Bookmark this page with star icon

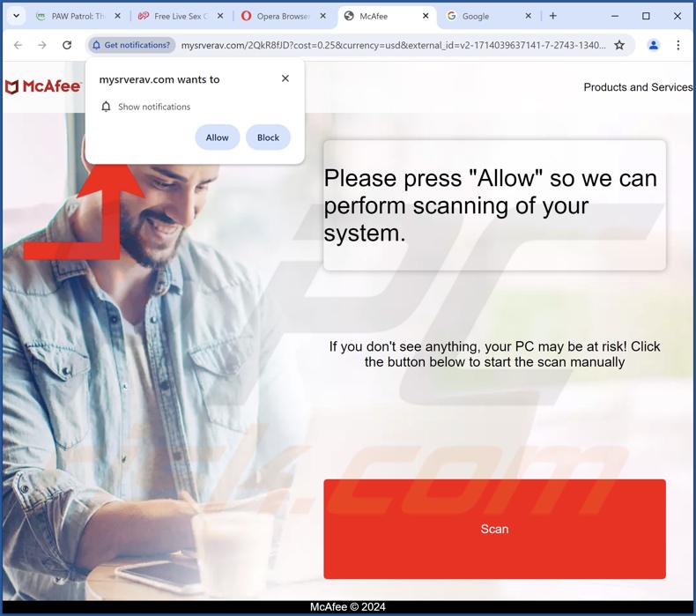point(619,45)
